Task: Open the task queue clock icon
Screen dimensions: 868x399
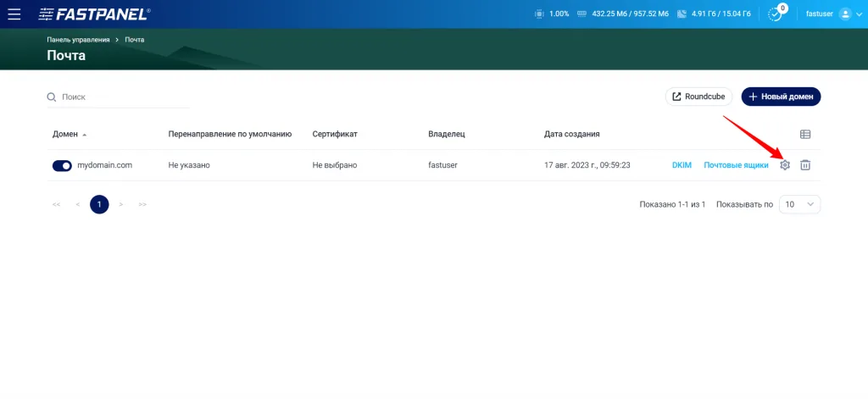Action: click(x=776, y=14)
